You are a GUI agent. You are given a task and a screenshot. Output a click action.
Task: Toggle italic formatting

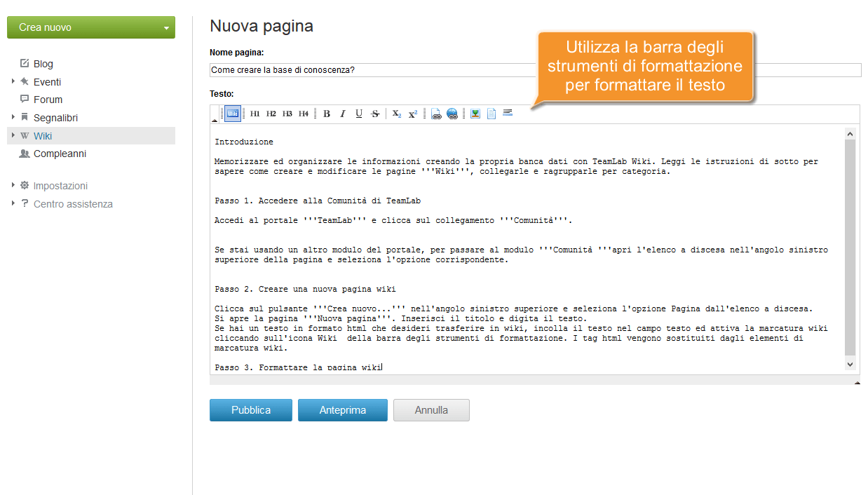pyautogui.click(x=343, y=114)
